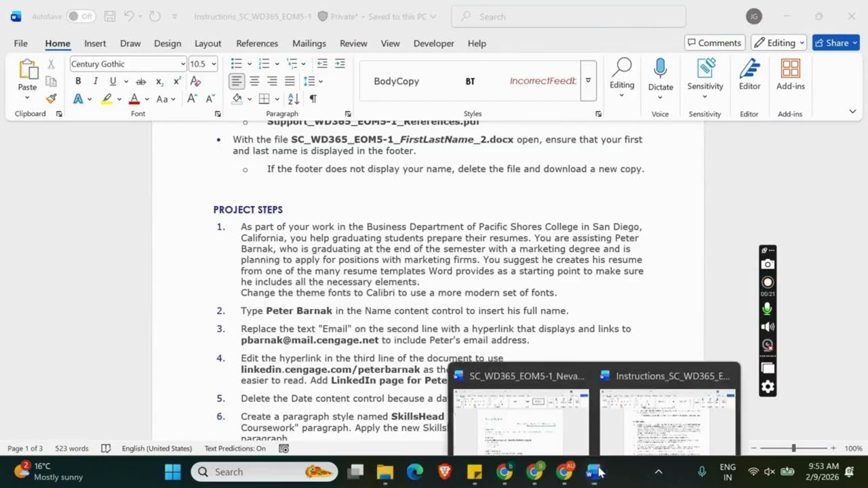Switch to the Layout tab
Viewport: 868px width, 488px height.
pos(208,43)
